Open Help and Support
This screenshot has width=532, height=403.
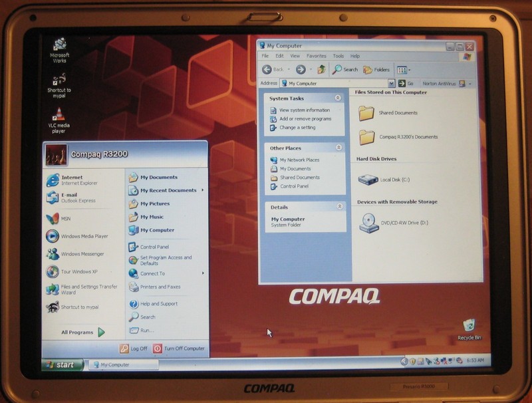(x=153, y=304)
